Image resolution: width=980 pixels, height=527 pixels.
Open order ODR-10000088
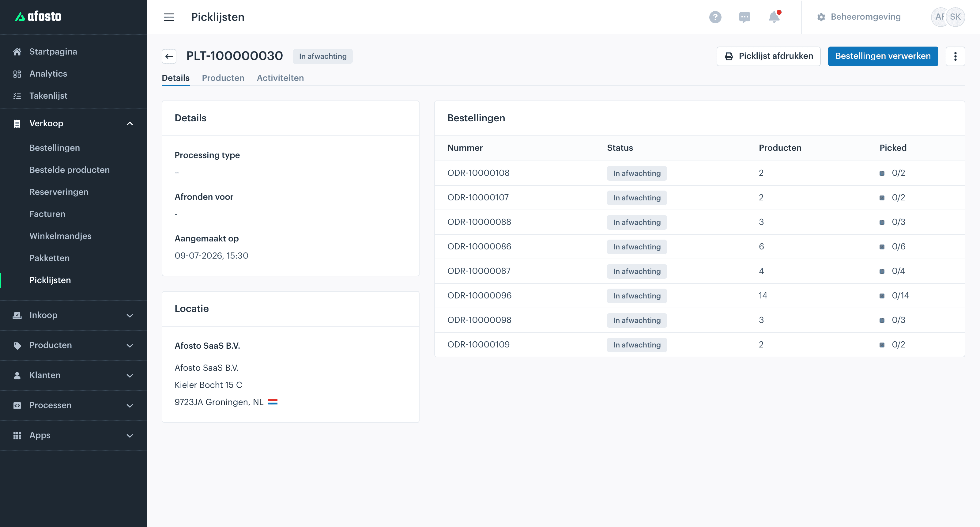tap(479, 222)
